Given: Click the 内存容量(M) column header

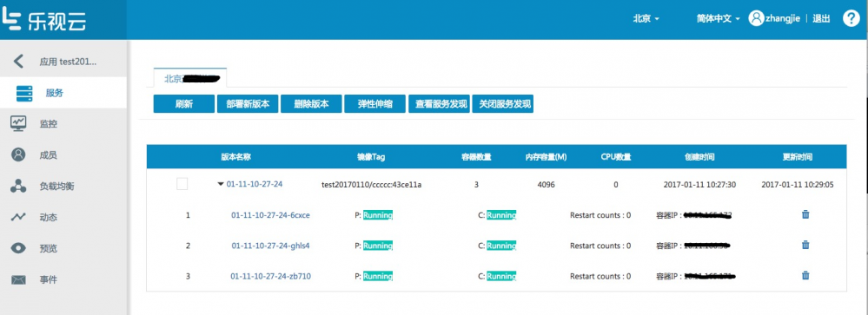Looking at the screenshot, I should click(x=546, y=157).
